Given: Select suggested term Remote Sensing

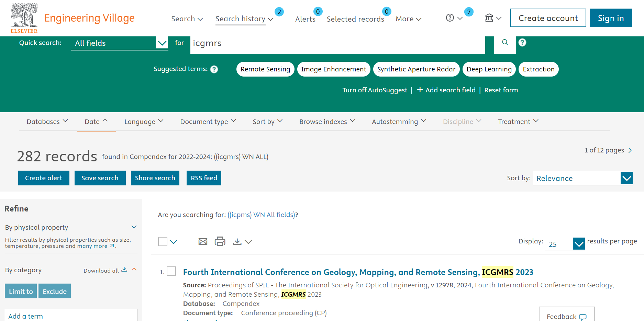Looking at the screenshot, I should [265, 69].
